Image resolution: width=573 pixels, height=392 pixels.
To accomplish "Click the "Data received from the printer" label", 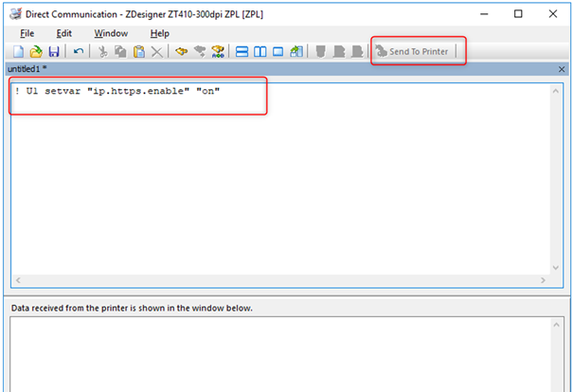I will (x=132, y=308).
